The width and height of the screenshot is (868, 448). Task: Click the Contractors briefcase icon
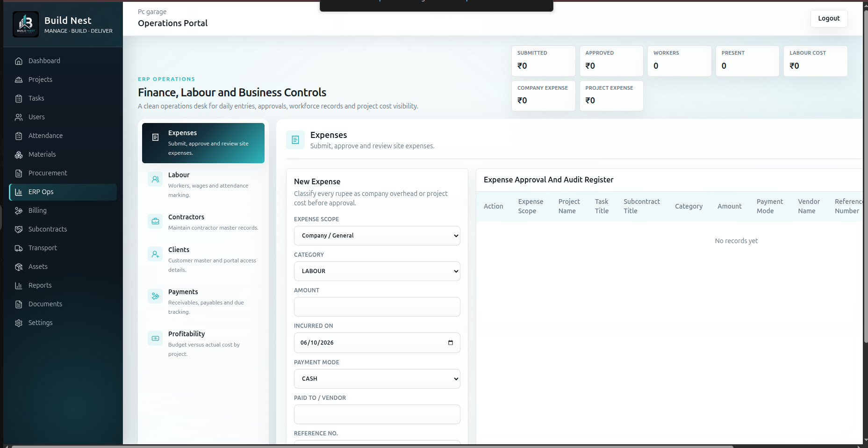pyautogui.click(x=156, y=221)
